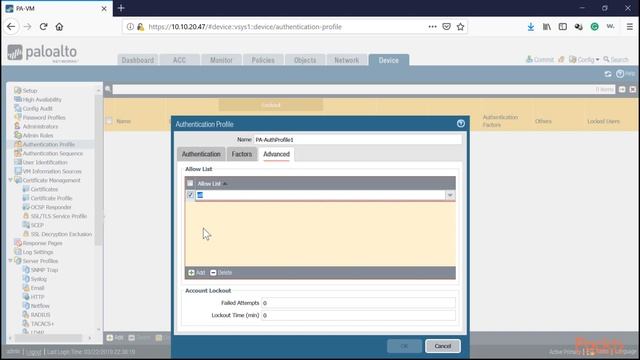The width and height of the screenshot is (640, 360).
Task: Click the OK button in dialog
Action: (404, 346)
